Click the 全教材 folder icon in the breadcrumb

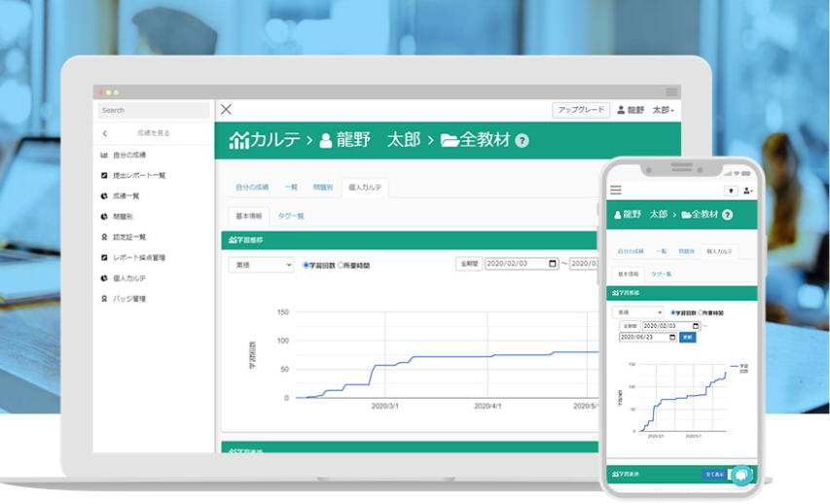(x=450, y=140)
